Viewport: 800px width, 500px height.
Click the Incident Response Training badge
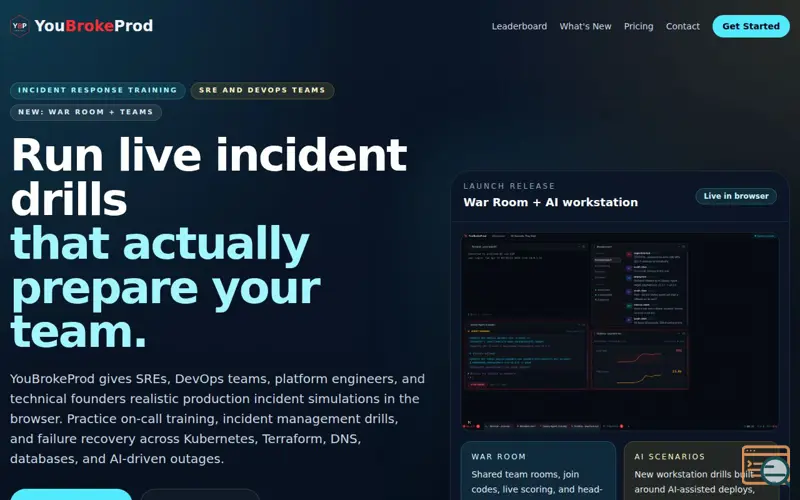97,90
